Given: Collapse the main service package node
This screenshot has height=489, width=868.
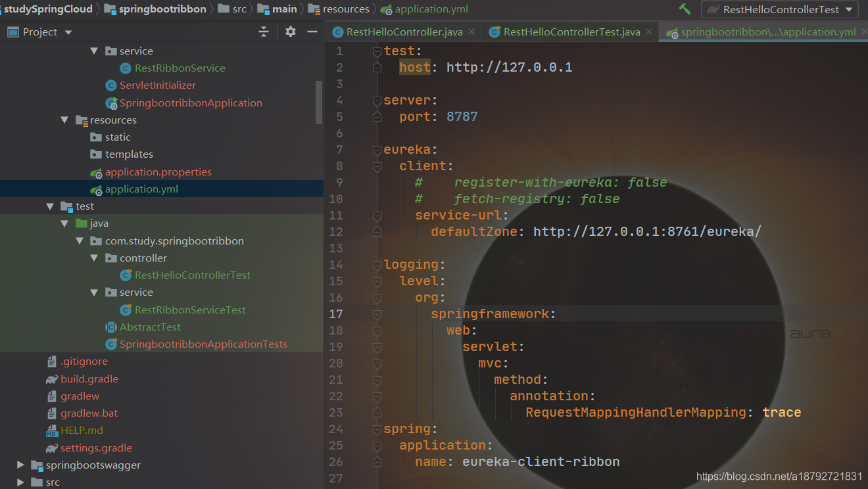Looking at the screenshot, I should (94, 51).
